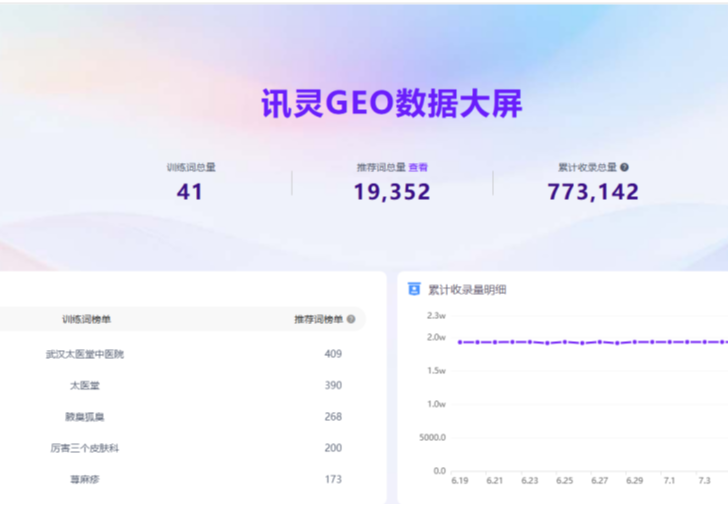Click the chart data point above 7.3
The width and height of the screenshot is (728, 505).
[705, 342]
